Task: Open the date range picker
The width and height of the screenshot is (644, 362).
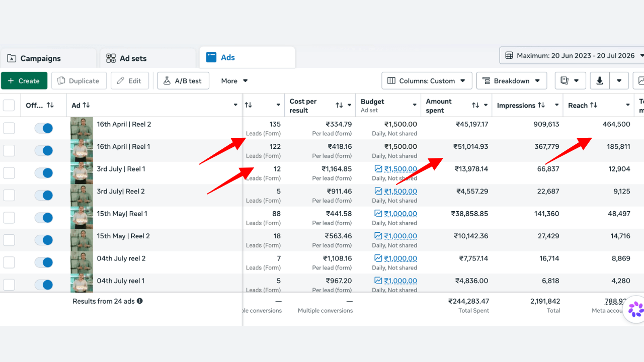Action: (x=572, y=55)
